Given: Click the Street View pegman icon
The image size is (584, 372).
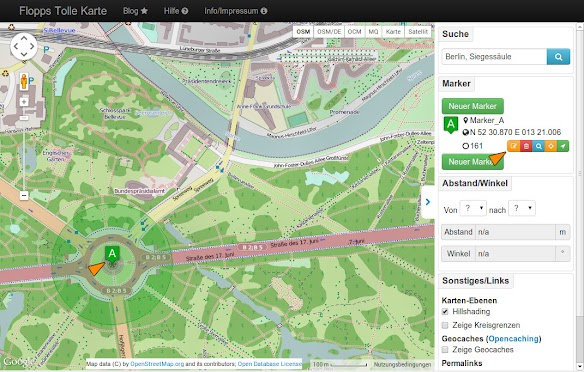Looking at the screenshot, I should click(24, 82).
